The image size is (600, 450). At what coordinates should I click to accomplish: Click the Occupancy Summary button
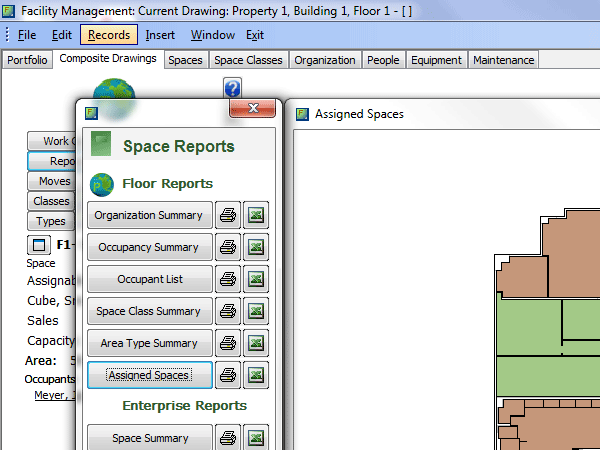pos(149,247)
